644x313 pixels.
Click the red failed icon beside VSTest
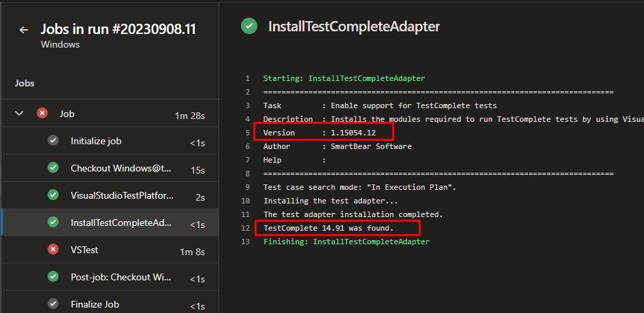pyautogui.click(x=53, y=250)
